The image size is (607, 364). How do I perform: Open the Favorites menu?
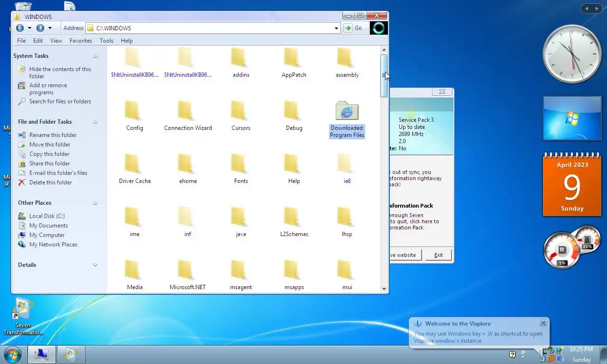coord(81,41)
